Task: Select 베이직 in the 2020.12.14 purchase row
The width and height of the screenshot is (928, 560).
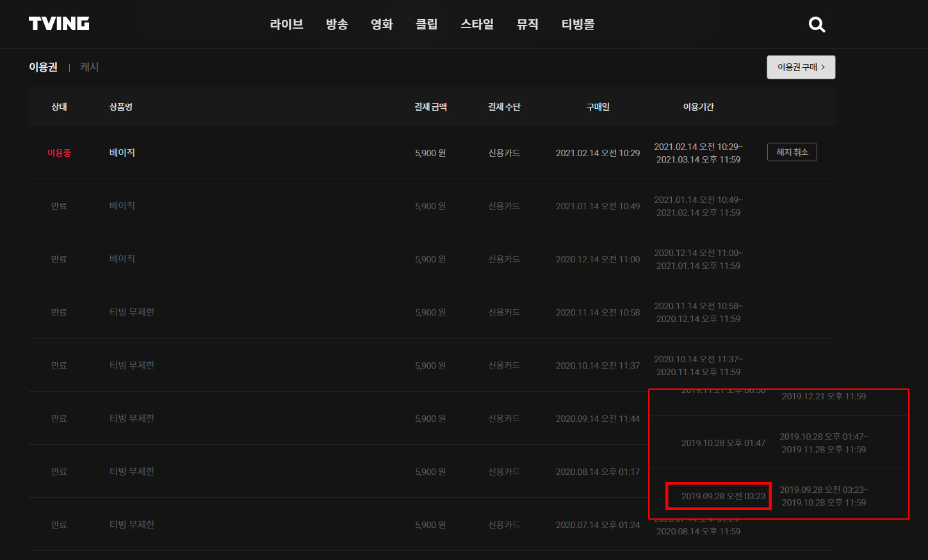Action: (x=122, y=259)
